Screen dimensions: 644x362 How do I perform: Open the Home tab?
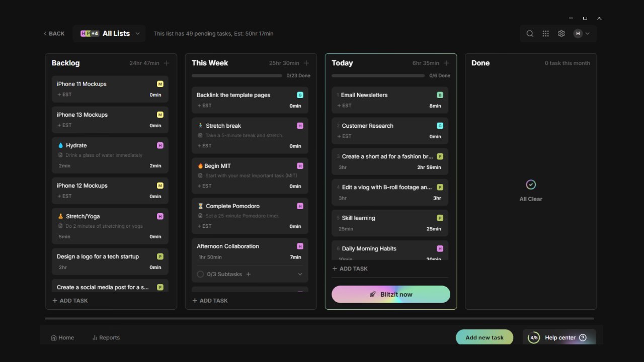[x=62, y=338]
